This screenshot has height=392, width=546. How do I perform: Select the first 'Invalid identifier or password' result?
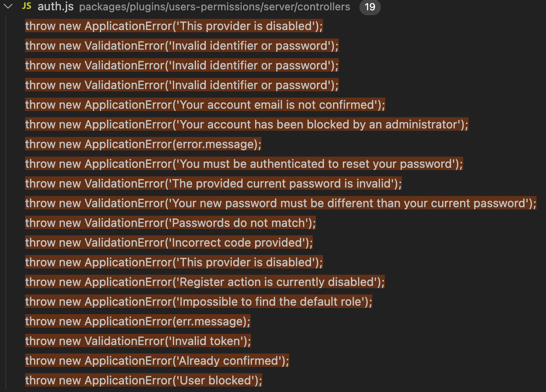click(181, 45)
